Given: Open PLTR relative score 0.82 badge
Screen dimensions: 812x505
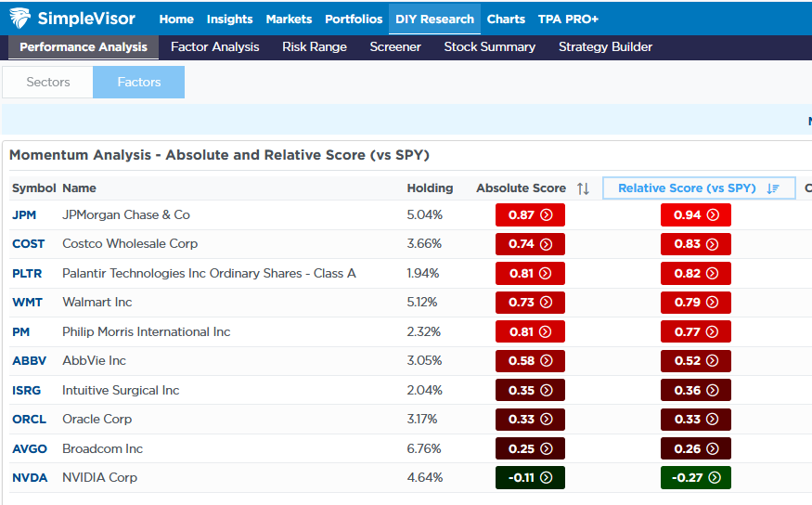Looking at the screenshot, I should pos(695,274).
